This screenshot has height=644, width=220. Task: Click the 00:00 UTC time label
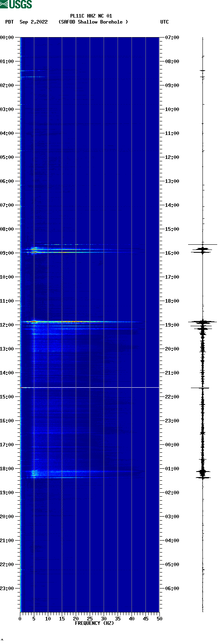pyautogui.click(x=172, y=445)
